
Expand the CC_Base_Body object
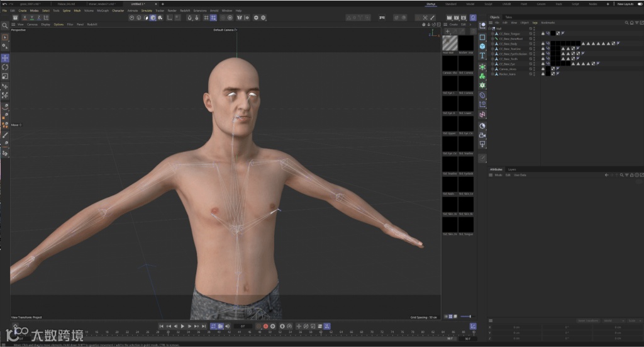click(492, 43)
